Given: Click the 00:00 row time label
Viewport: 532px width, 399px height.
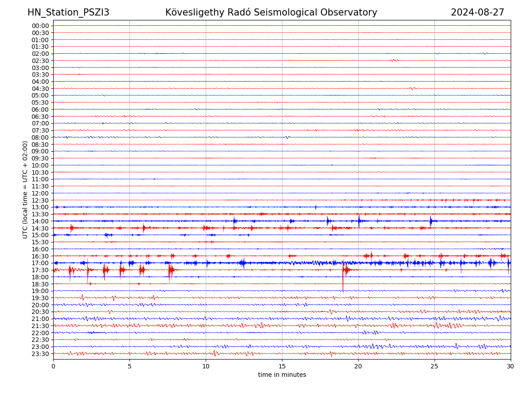Looking at the screenshot, I should click(x=40, y=26).
